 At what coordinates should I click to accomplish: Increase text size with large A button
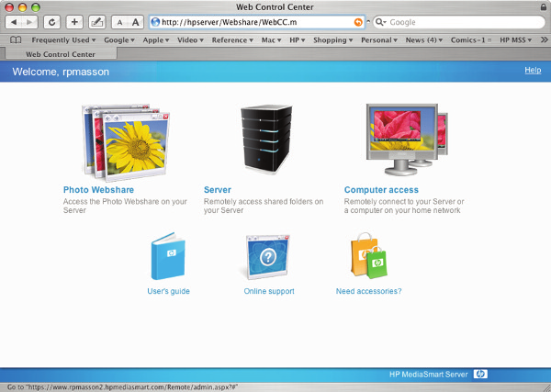coord(135,22)
